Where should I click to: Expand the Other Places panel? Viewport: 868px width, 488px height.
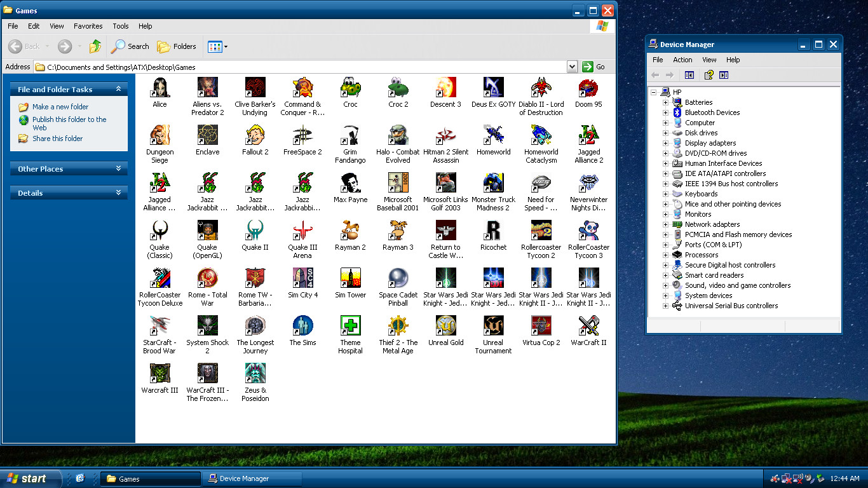click(118, 169)
